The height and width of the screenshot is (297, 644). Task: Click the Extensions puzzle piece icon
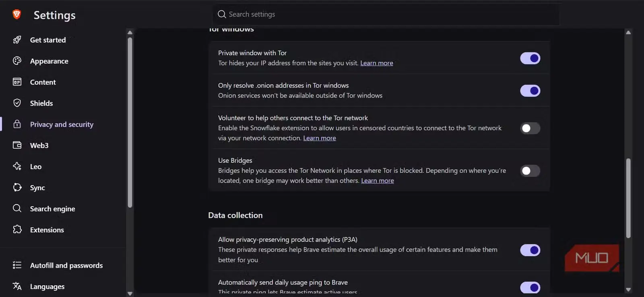(x=17, y=229)
